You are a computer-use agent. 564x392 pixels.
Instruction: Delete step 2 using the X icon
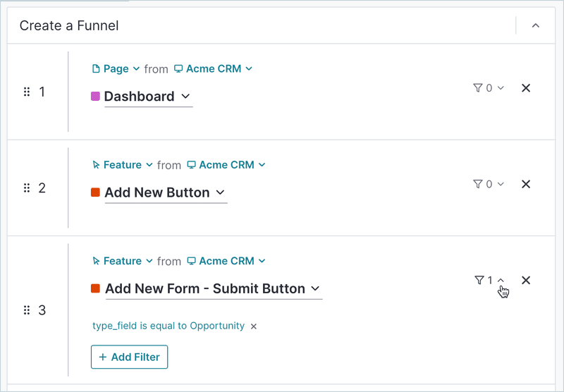[x=525, y=184]
